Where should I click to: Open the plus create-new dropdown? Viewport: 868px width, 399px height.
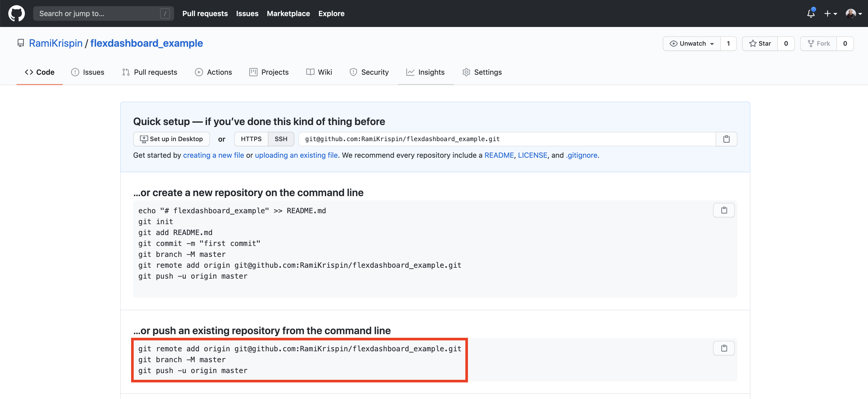pos(831,14)
